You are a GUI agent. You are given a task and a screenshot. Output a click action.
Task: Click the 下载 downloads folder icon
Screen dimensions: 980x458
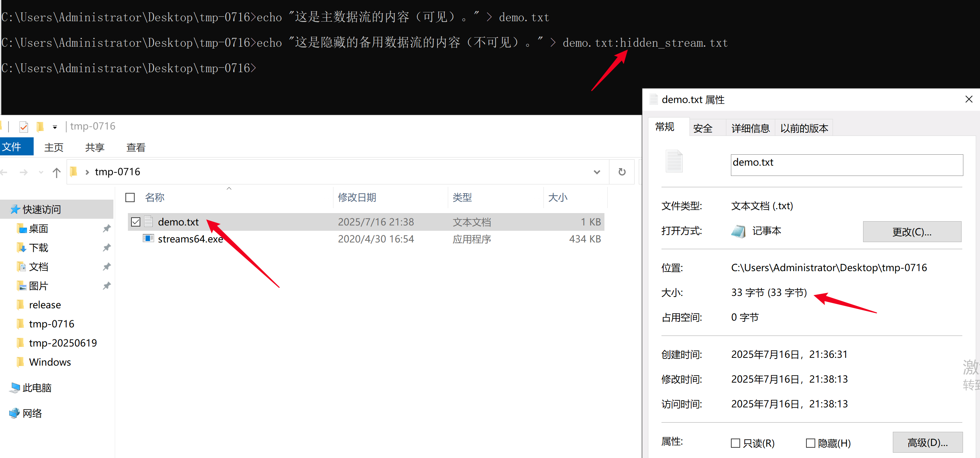point(21,248)
